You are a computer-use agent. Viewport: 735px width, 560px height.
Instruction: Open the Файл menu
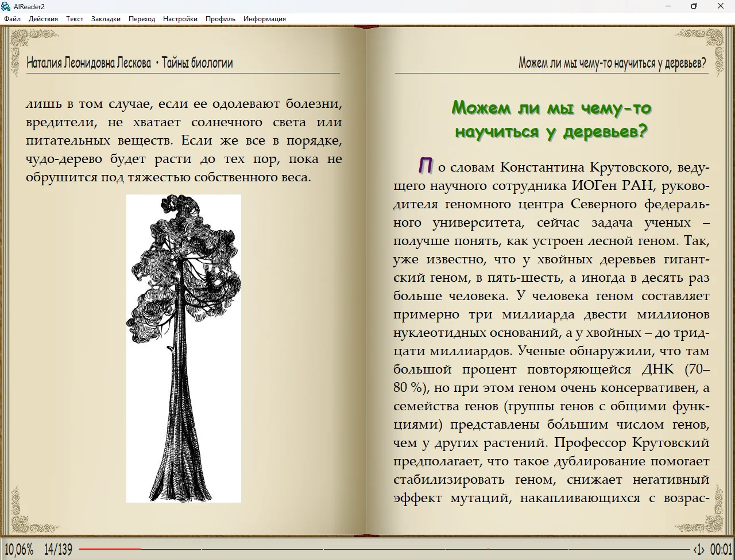(x=12, y=19)
